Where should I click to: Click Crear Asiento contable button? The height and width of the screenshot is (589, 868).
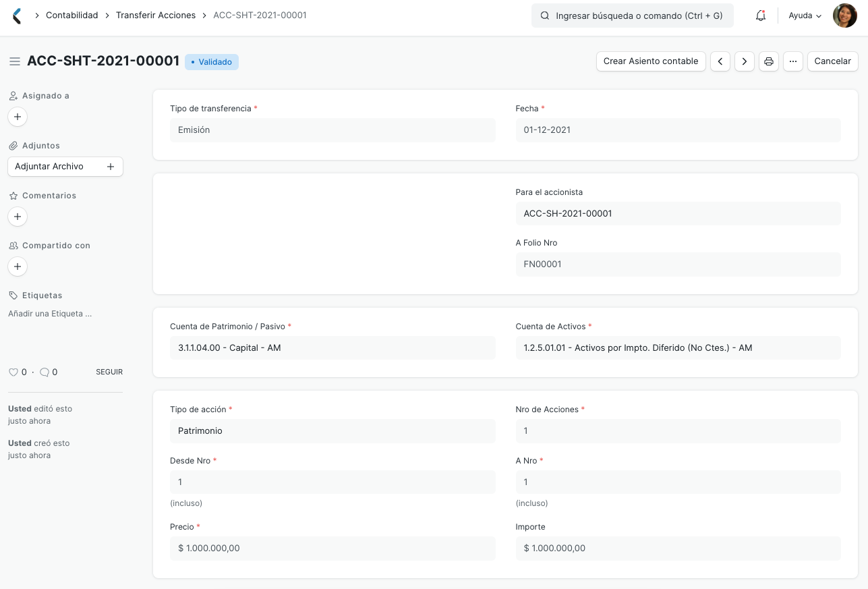click(x=651, y=61)
